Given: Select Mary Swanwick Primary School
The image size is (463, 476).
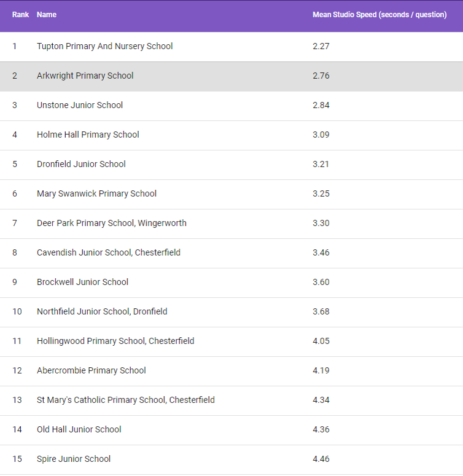Looking at the screenshot, I should 96,193.
